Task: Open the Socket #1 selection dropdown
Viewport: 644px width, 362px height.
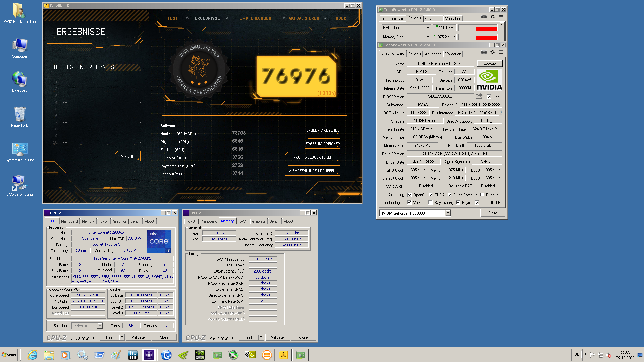Action: click(100, 326)
